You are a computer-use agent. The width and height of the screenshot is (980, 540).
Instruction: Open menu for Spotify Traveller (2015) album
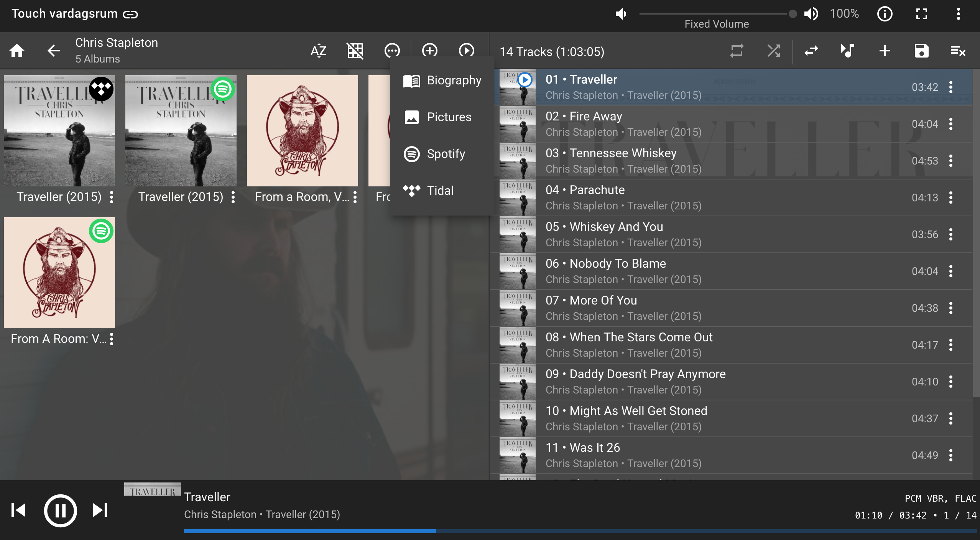click(233, 197)
